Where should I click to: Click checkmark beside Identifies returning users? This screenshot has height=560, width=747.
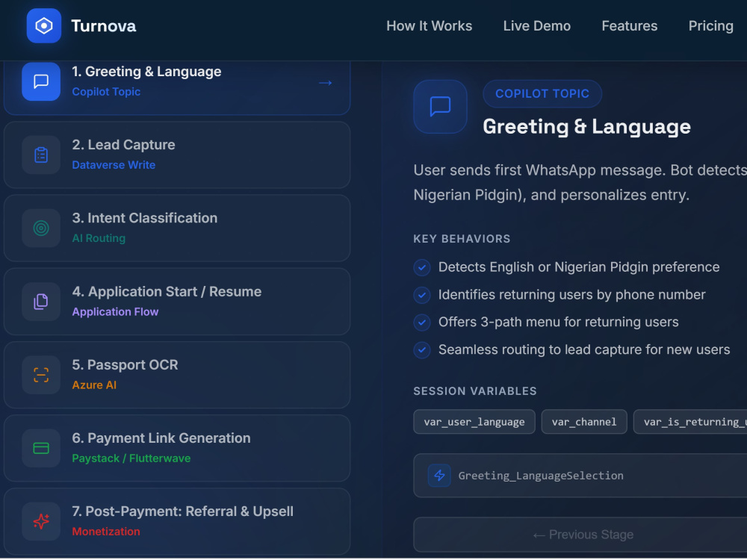[422, 295]
